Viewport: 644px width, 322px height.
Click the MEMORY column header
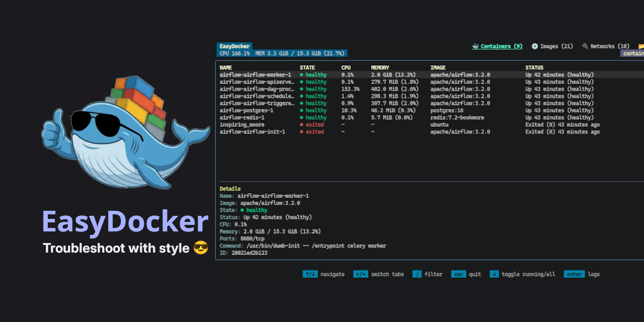[x=381, y=67]
